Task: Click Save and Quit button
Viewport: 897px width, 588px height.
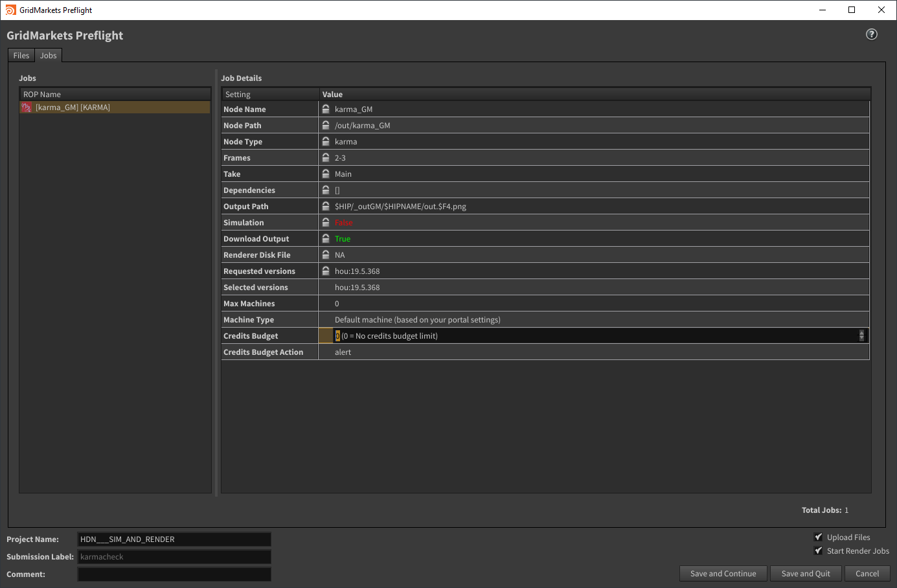Action: [x=806, y=574]
